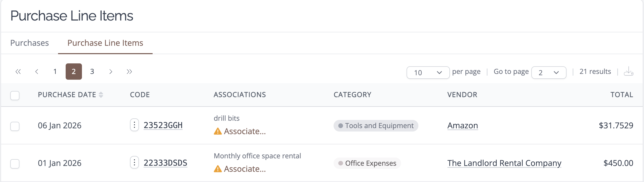
Task: Go to previous page arrow
Action: [37, 72]
